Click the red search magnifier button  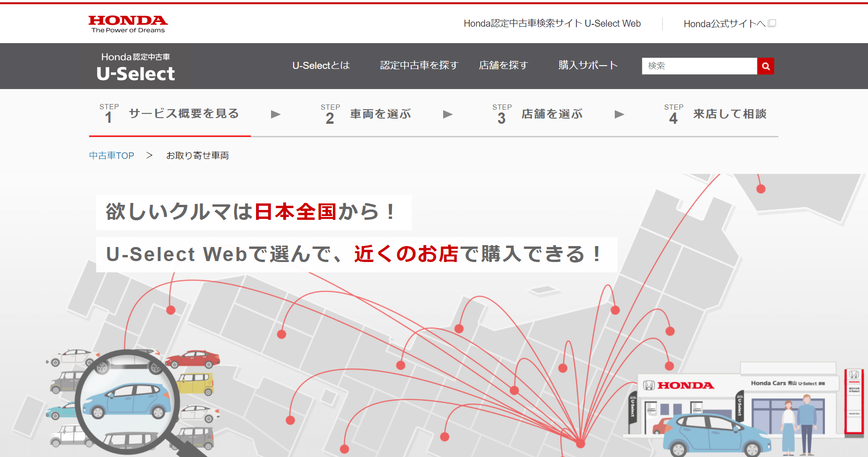click(765, 66)
